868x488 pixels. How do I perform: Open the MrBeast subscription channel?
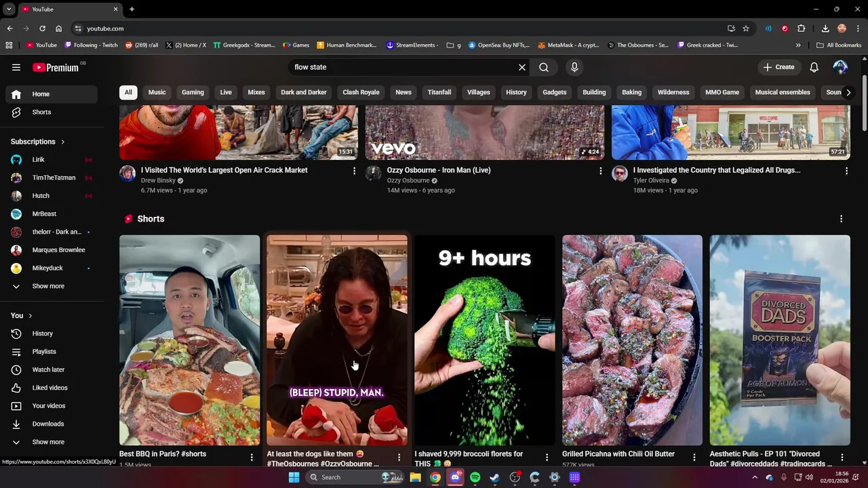(x=52, y=213)
